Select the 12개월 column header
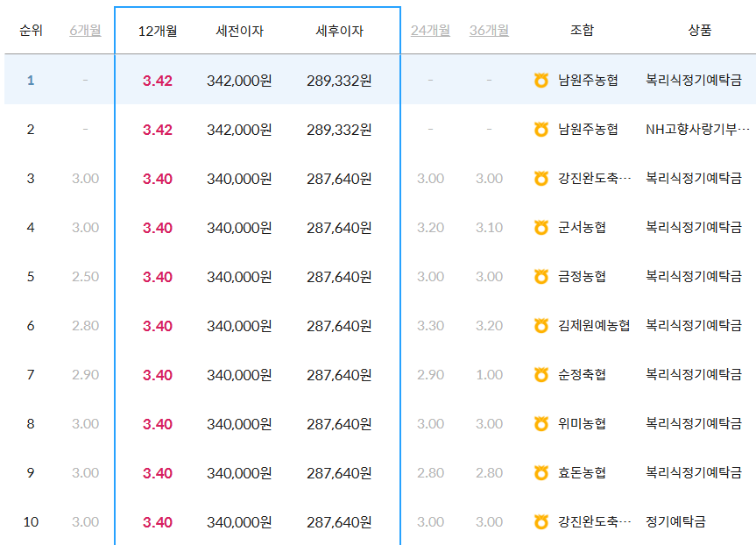Screen dimensions: 756x545 158,32
